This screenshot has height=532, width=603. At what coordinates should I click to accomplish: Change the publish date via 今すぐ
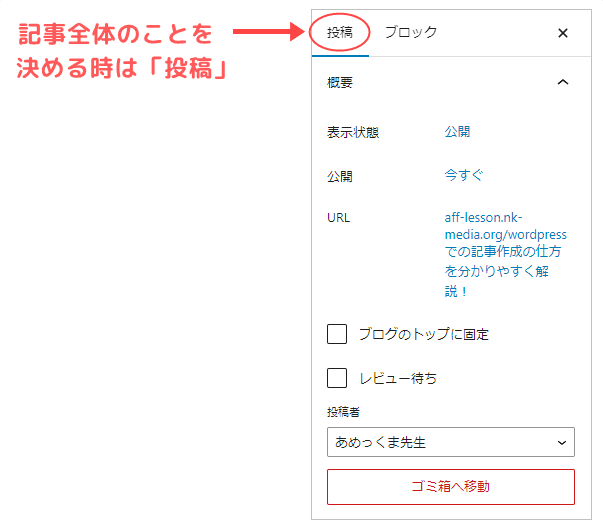point(463,175)
